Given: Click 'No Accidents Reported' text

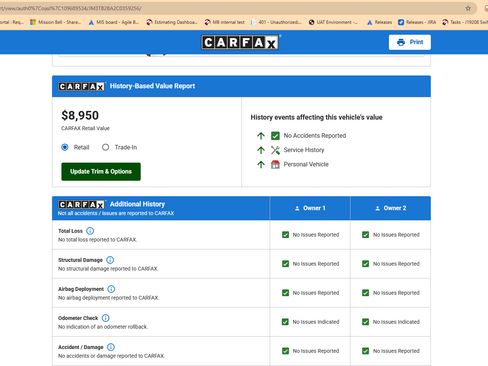Looking at the screenshot, I should click(x=315, y=136).
